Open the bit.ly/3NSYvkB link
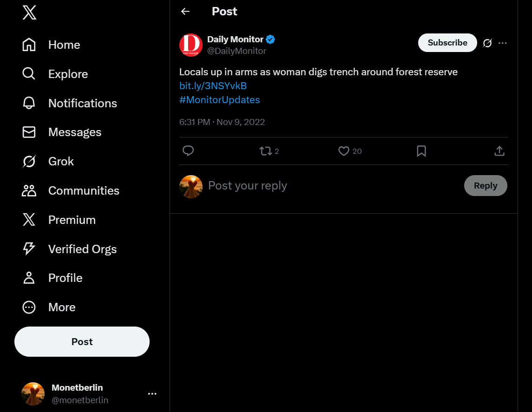Viewport: 532px width, 412px height. coord(213,86)
